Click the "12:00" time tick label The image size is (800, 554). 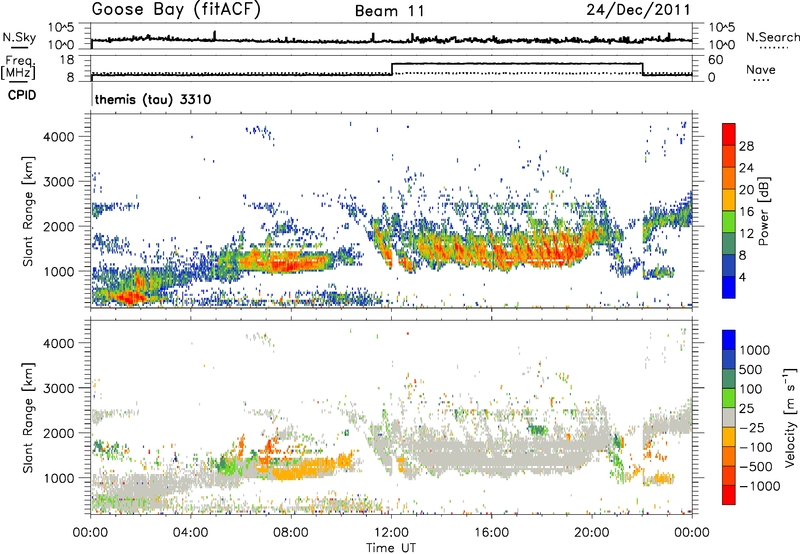[391, 533]
